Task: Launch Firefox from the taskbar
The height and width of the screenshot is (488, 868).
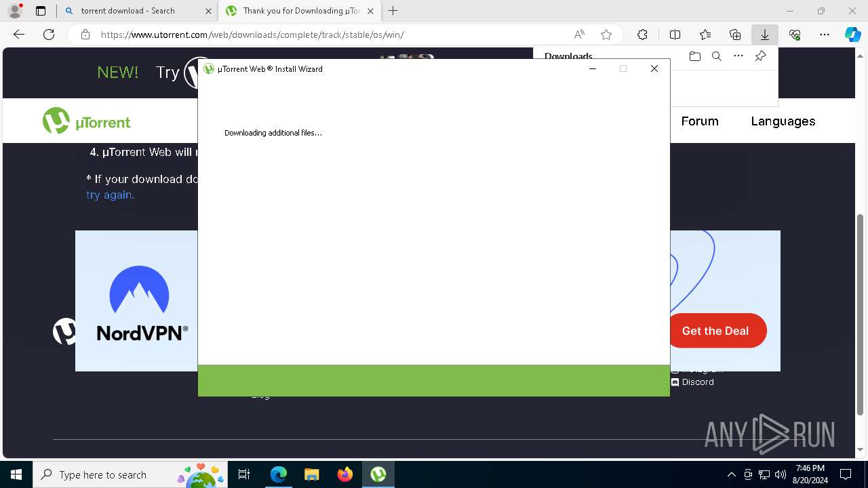Action: point(344,474)
